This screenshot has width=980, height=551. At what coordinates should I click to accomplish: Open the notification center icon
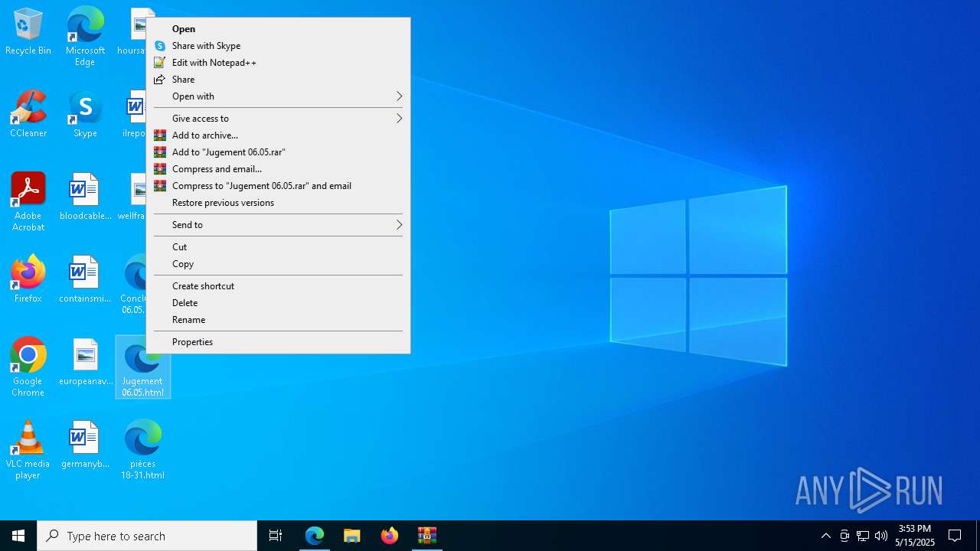pyautogui.click(x=955, y=536)
